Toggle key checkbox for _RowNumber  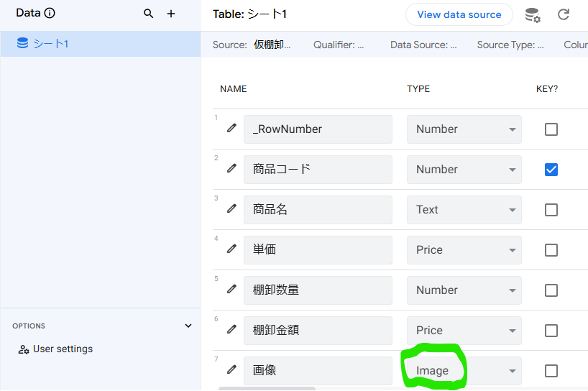pyautogui.click(x=551, y=129)
